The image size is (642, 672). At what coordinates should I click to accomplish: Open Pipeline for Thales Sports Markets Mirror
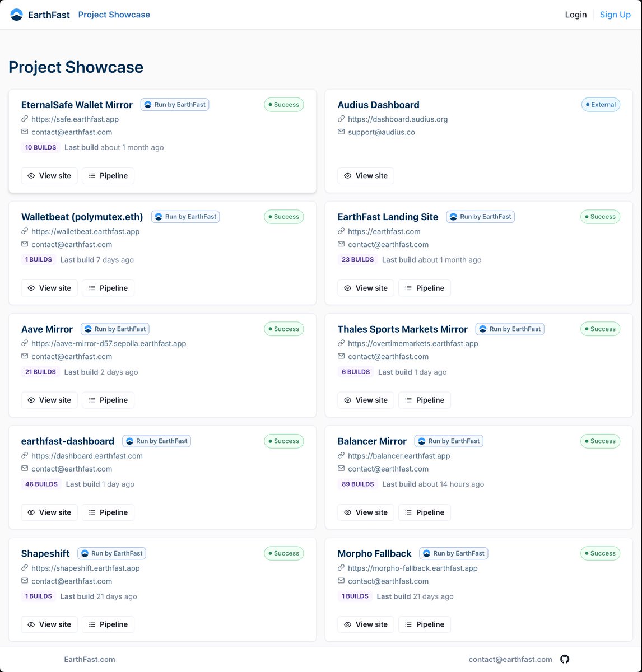coord(425,400)
